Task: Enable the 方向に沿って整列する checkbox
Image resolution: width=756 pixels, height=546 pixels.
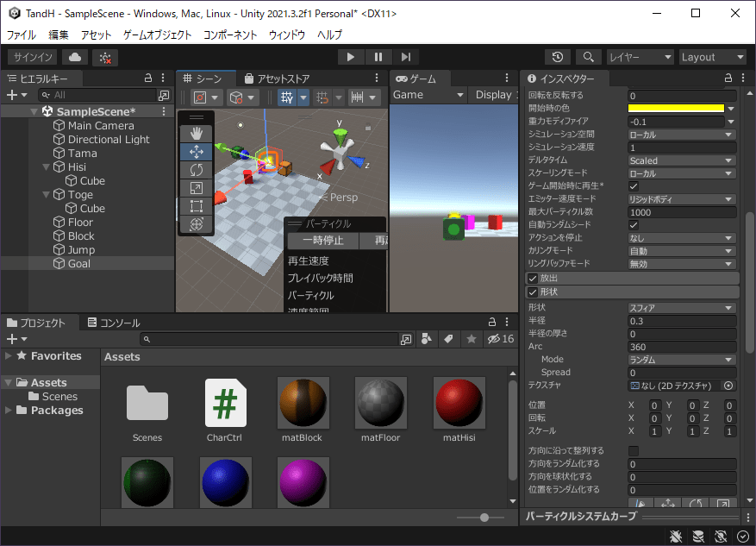Action: pos(634,451)
